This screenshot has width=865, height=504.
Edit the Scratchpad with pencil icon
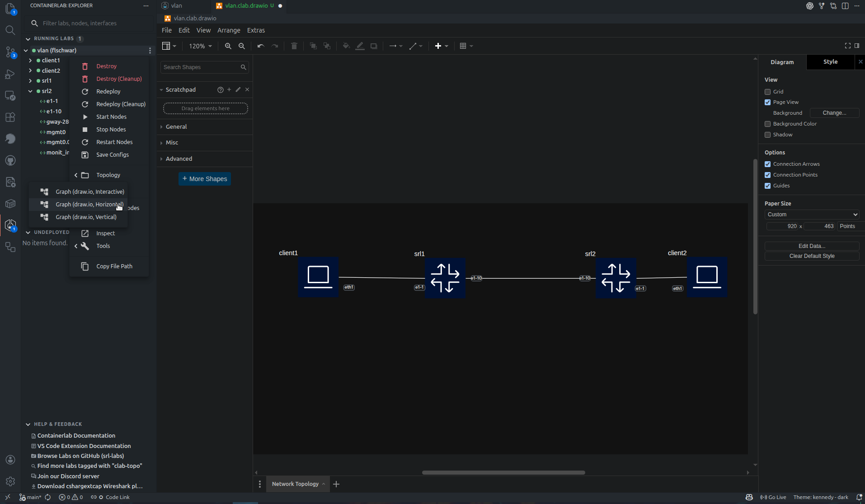[238, 89]
